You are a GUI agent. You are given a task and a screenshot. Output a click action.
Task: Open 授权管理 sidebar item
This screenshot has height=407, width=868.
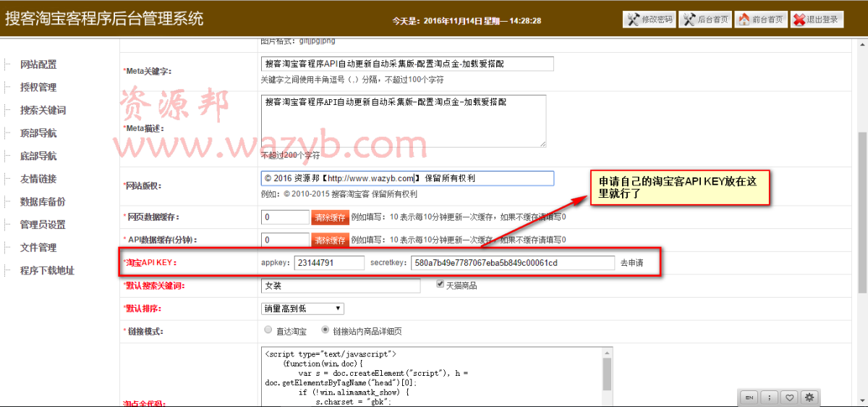click(38, 88)
